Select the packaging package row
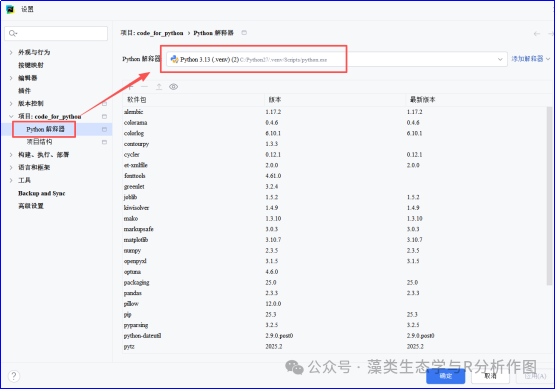Viewport: 555px width, 389px height. [x=334, y=282]
